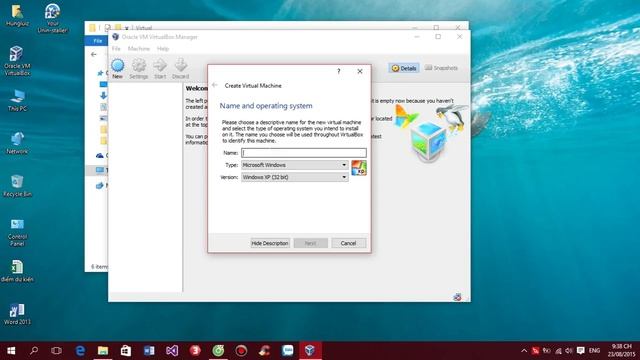Open the Type dropdown showing Microsoft Windows
This screenshot has width=640, height=360.
click(295, 165)
